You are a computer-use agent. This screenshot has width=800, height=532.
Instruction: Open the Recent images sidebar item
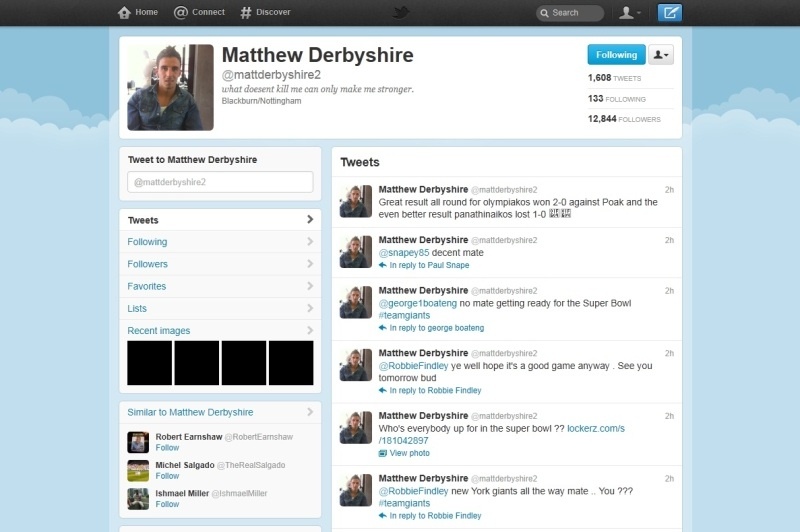(x=220, y=331)
